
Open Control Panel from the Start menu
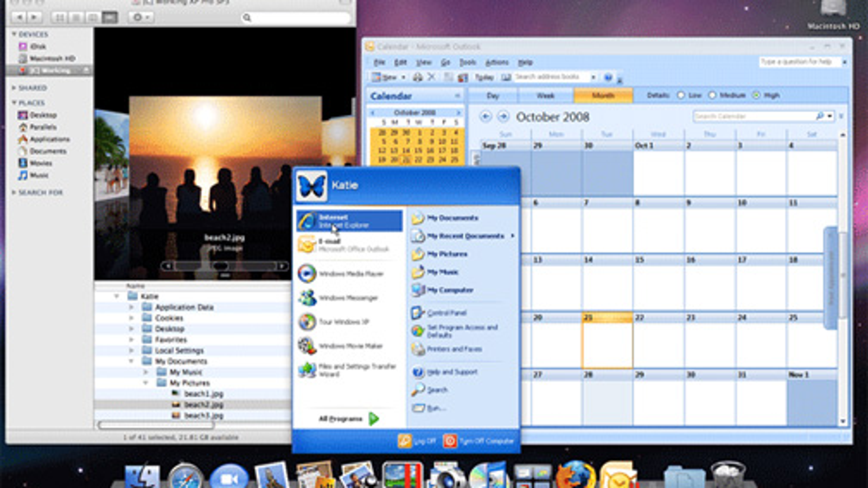pyautogui.click(x=439, y=313)
